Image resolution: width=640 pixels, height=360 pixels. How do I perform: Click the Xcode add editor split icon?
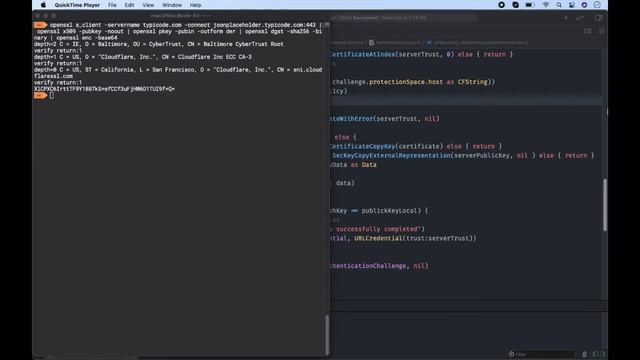tap(602, 31)
